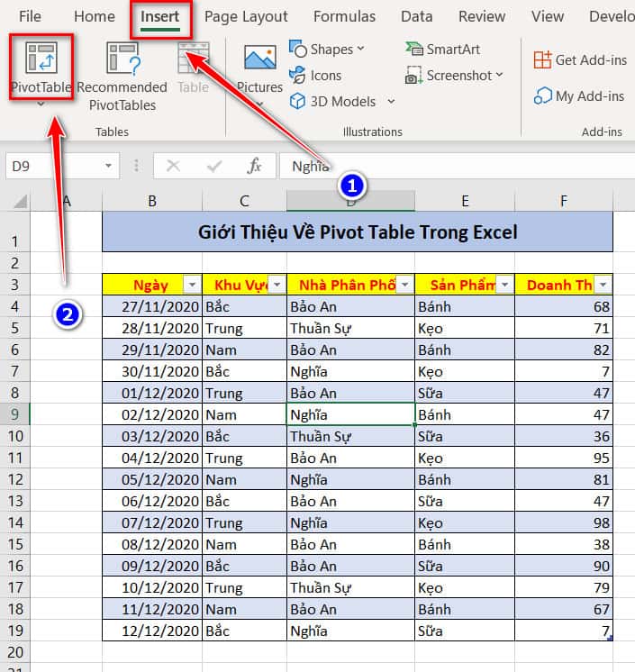Open the Review tab

point(482,17)
